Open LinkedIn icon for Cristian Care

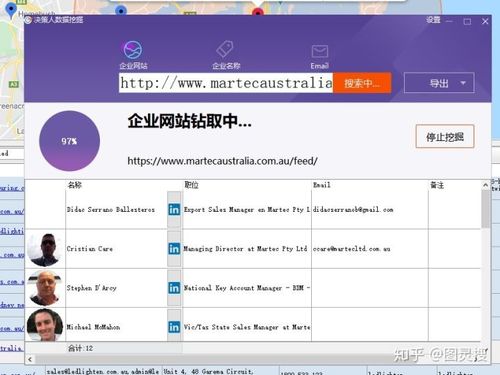point(174,249)
